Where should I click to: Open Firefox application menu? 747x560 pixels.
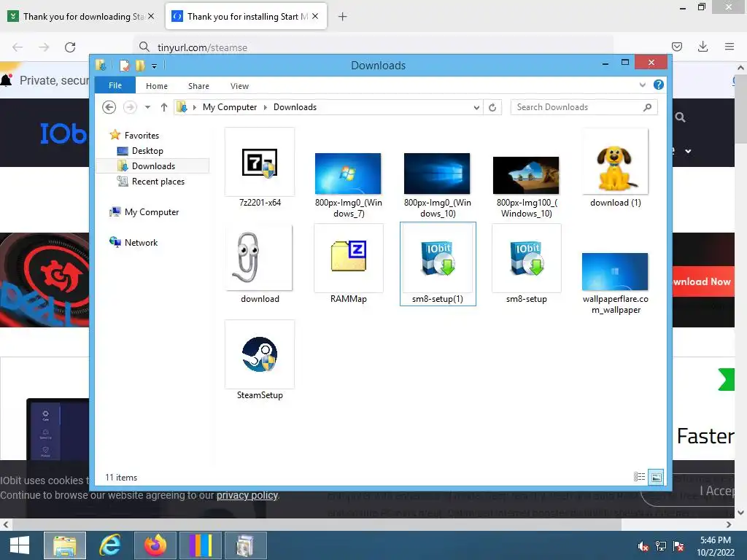(x=729, y=47)
